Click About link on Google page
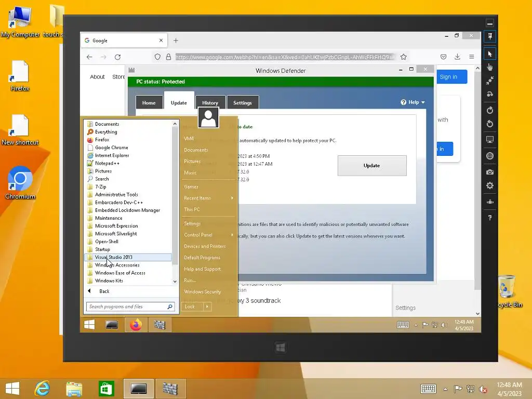Screen dimensions: 532x399 point(97,77)
